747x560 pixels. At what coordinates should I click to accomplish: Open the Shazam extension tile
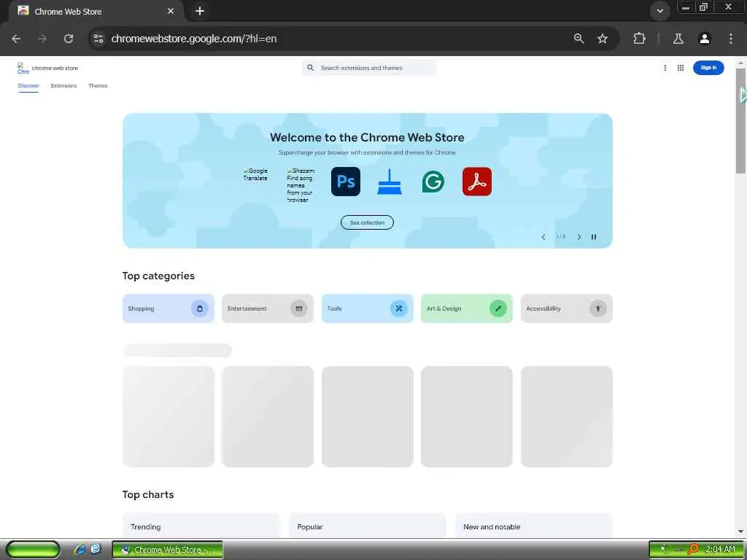[301, 185]
